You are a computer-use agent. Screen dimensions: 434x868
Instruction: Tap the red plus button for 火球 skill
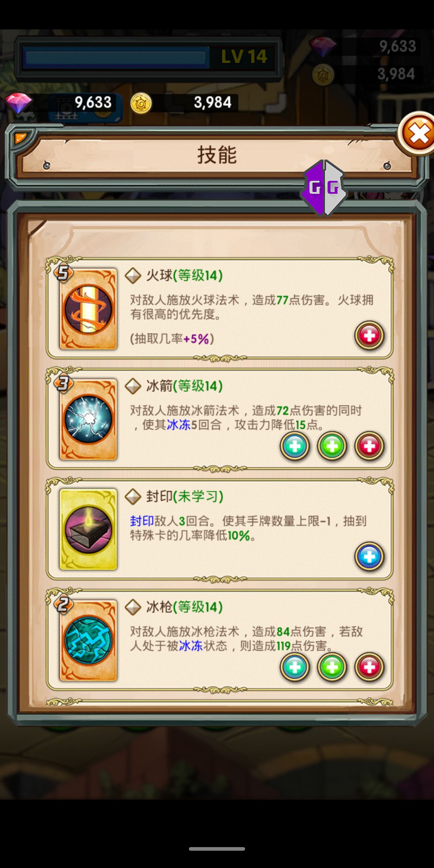(x=369, y=335)
